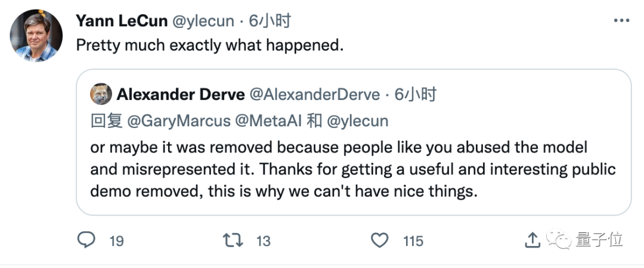Click Alexander Derve's small fox avatar
The width and height of the screenshot is (644, 268).
pos(101,94)
